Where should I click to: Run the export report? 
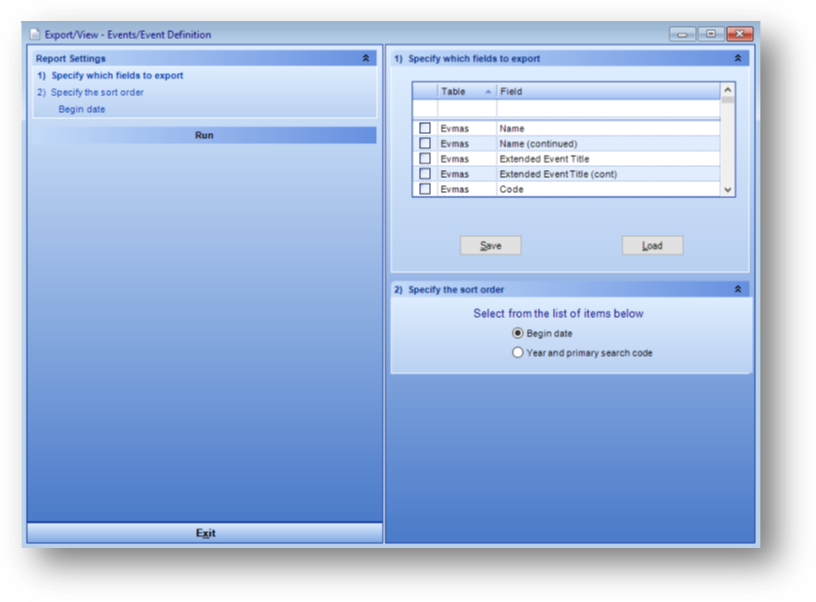(x=205, y=135)
